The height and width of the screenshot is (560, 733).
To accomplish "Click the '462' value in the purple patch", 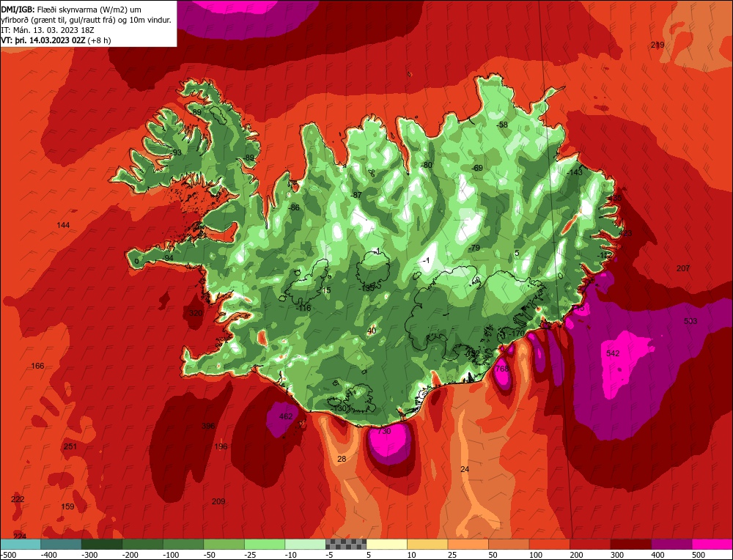I will [286, 416].
